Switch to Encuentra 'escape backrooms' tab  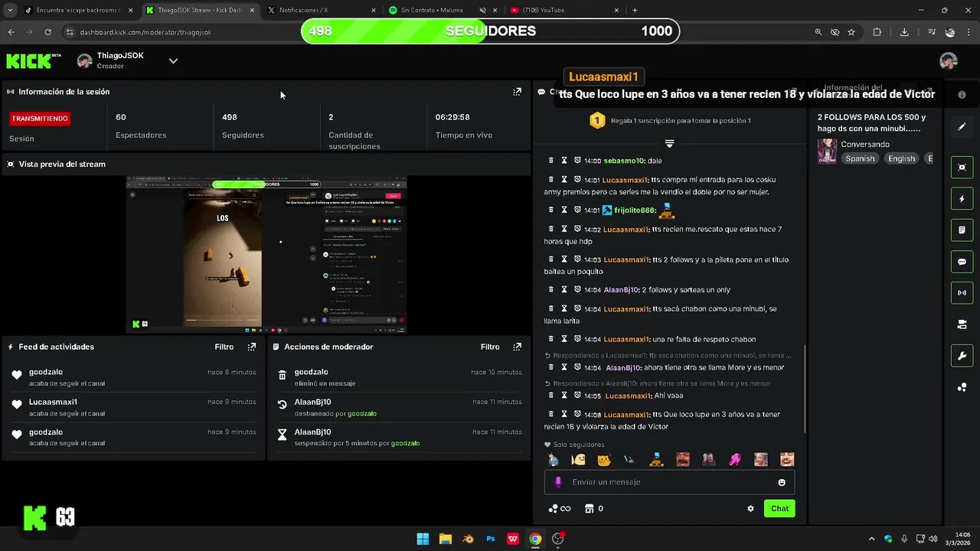[x=78, y=10]
